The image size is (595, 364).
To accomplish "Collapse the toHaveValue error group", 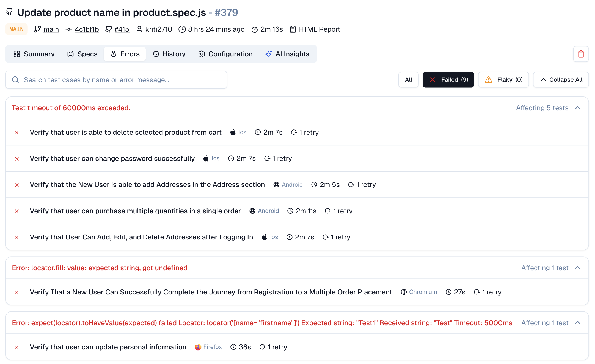I will point(578,323).
